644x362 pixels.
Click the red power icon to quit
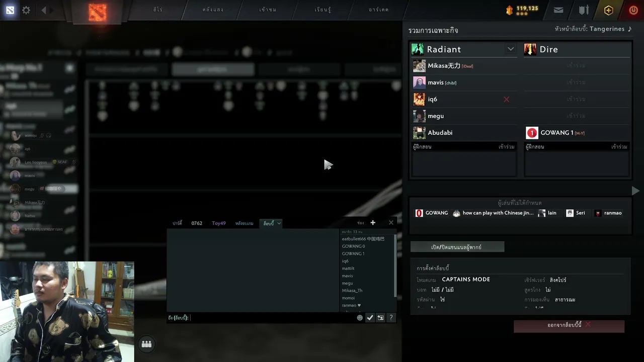633,10
